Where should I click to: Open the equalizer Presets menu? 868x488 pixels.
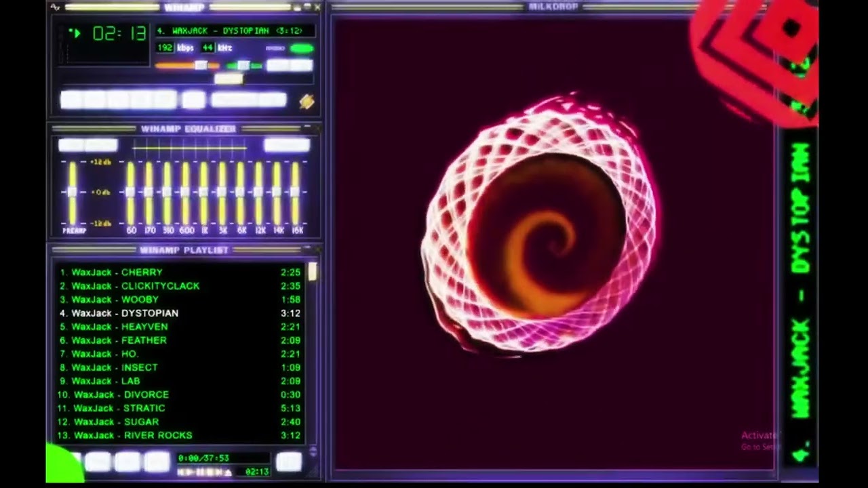287,144
